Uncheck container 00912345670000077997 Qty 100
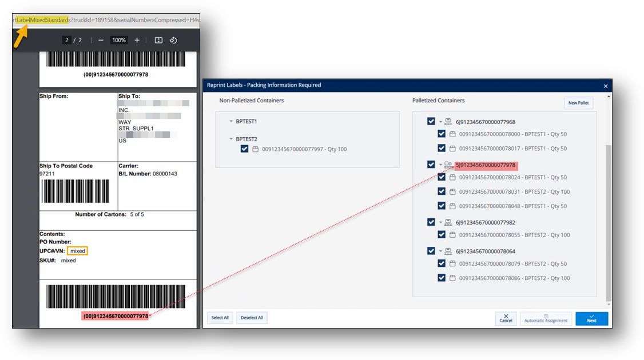 pyautogui.click(x=245, y=149)
